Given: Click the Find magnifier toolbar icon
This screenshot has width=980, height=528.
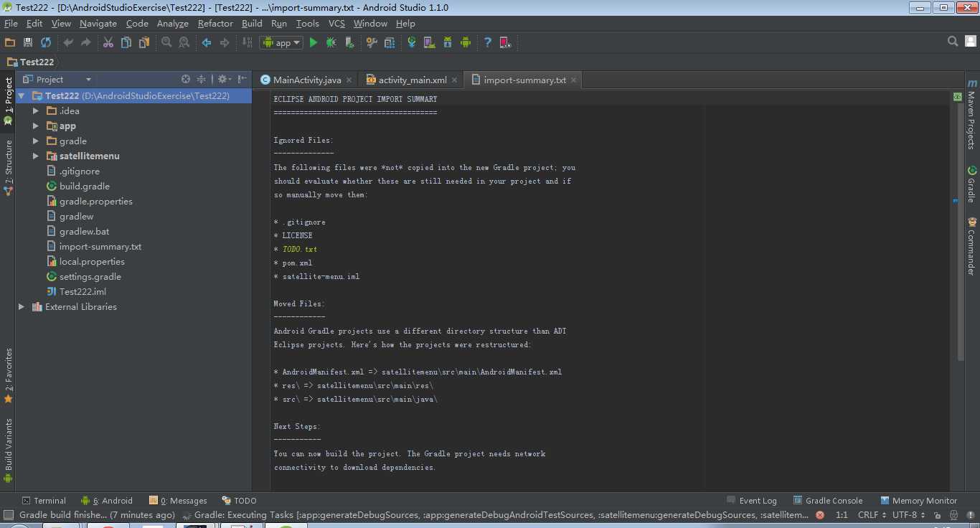Looking at the screenshot, I should click(166, 42).
